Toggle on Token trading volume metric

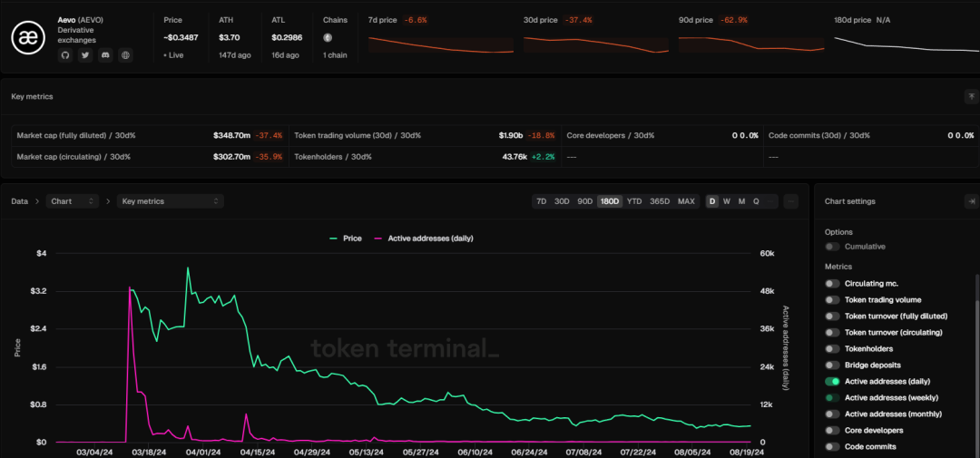tap(832, 300)
